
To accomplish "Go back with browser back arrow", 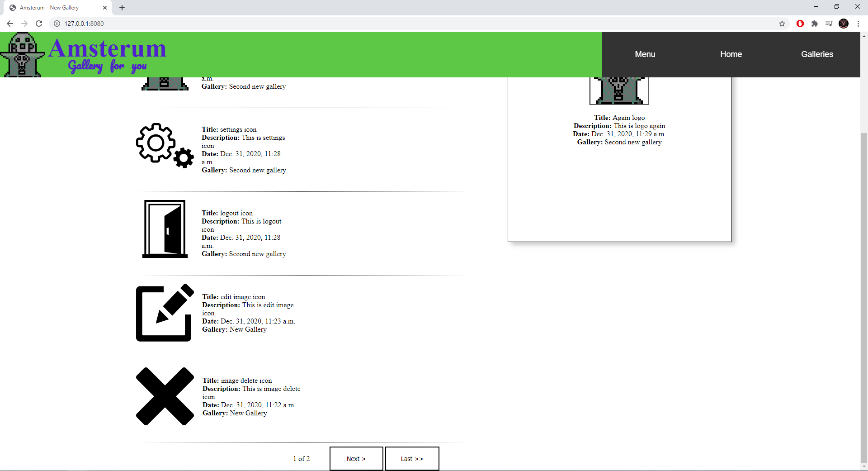I will pos(10,24).
